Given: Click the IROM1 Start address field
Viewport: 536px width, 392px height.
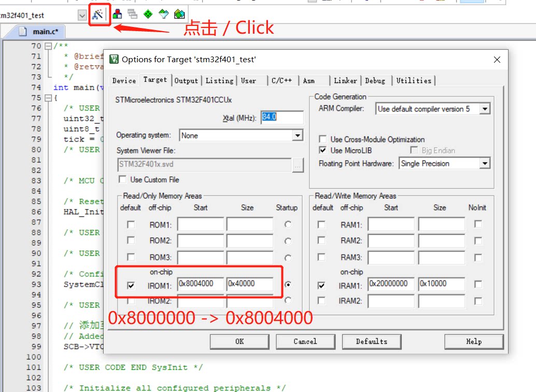Looking at the screenshot, I should coord(201,284).
